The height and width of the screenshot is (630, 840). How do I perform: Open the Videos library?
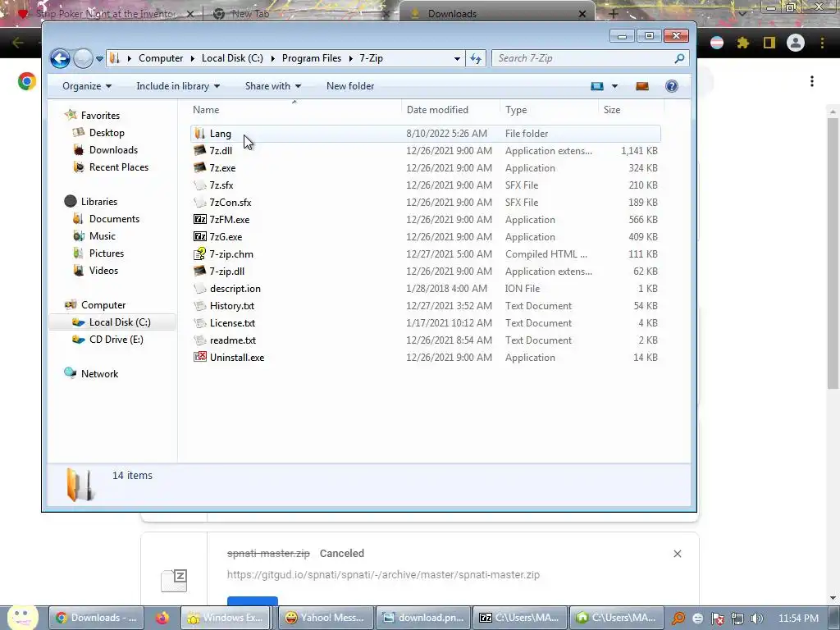point(103,270)
